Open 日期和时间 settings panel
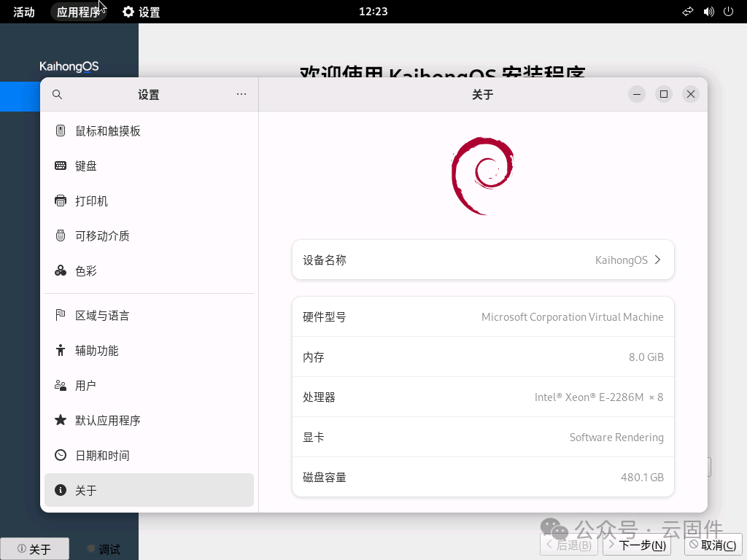747x560 pixels. point(149,455)
